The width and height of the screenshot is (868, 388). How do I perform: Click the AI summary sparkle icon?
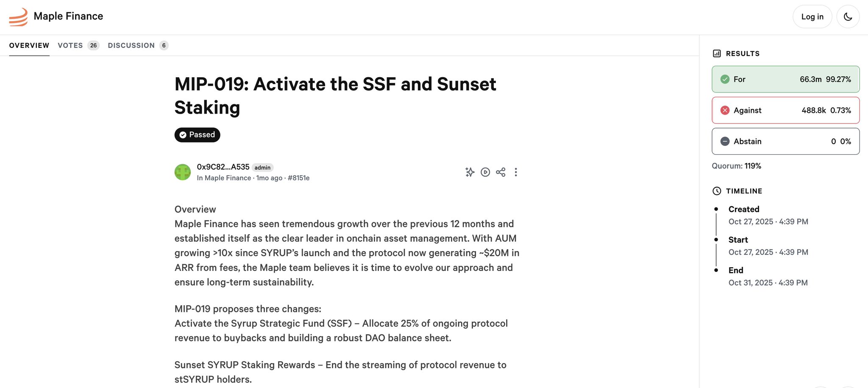coord(470,172)
